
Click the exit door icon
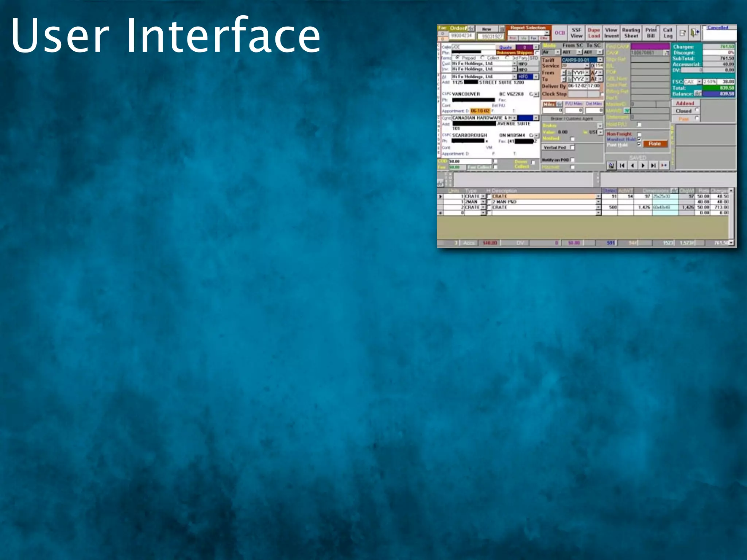click(695, 33)
